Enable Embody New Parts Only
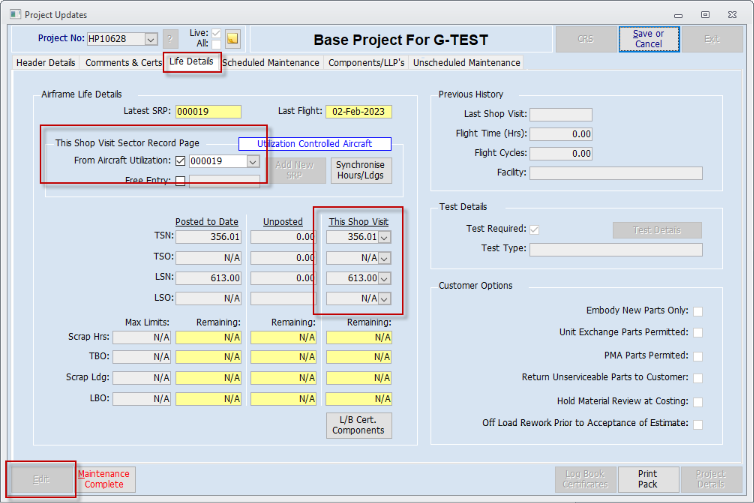Screen dimensions: 754x503 pos(698,312)
